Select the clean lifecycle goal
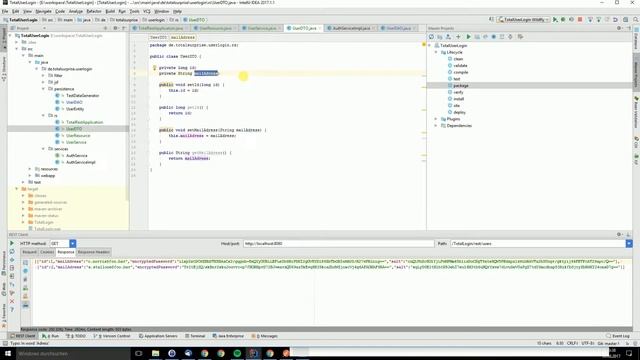Image resolution: width=640 pixels, height=360 pixels. pyautogui.click(x=458, y=59)
